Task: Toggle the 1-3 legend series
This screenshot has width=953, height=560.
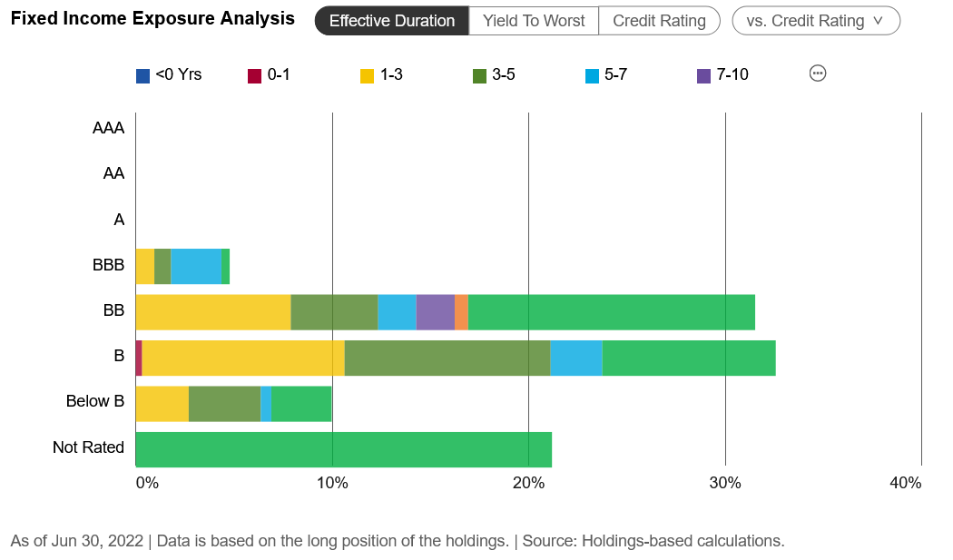Action: pos(381,75)
